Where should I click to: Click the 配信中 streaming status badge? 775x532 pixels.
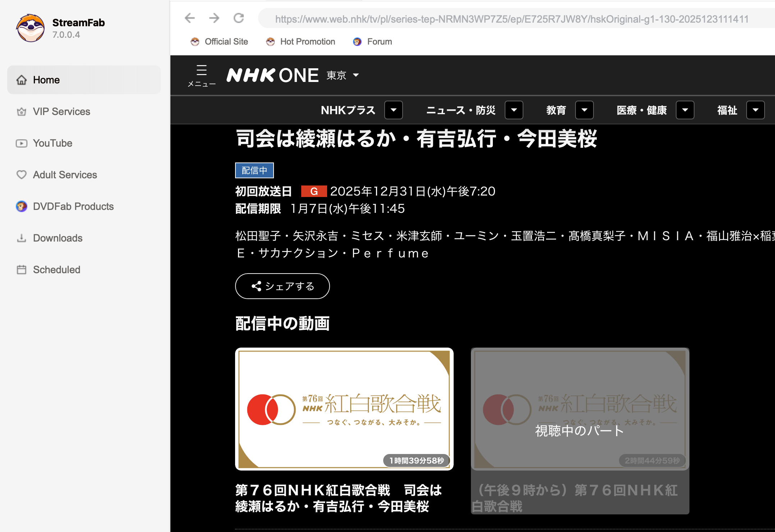[x=254, y=170]
